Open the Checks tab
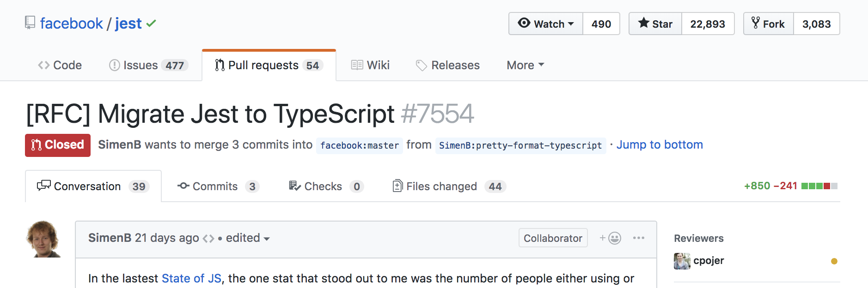868x288 pixels. pos(326,186)
